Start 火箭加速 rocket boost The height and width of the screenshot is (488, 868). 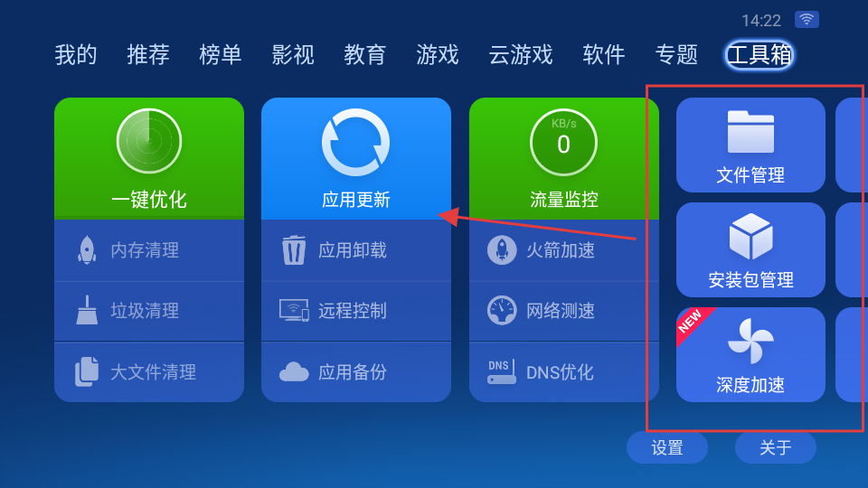pos(563,250)
